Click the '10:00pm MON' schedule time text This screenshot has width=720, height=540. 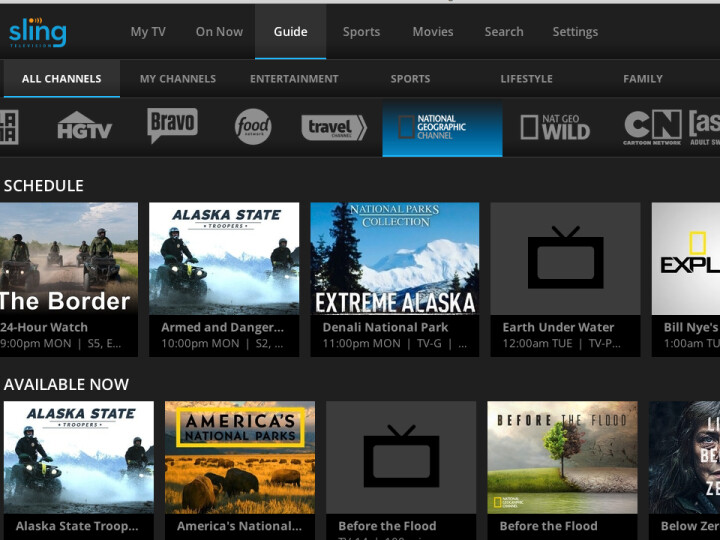pos(200,343)
